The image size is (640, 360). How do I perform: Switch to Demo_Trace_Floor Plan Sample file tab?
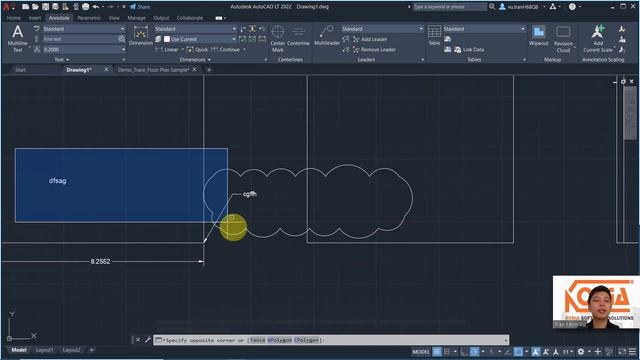click(x=153, y=70)
